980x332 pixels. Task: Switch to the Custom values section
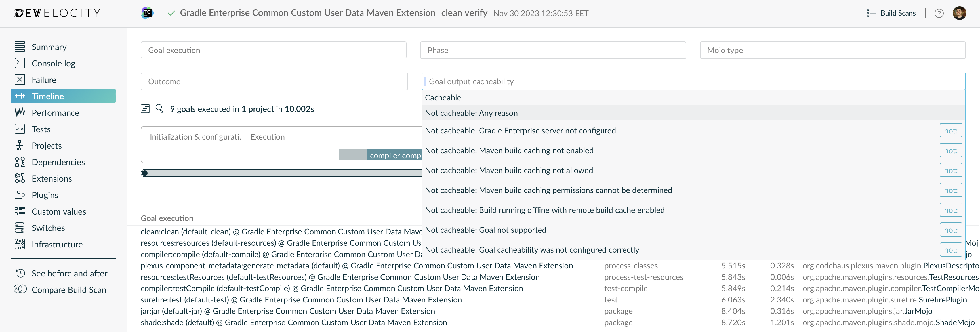(x=58, y=212)
